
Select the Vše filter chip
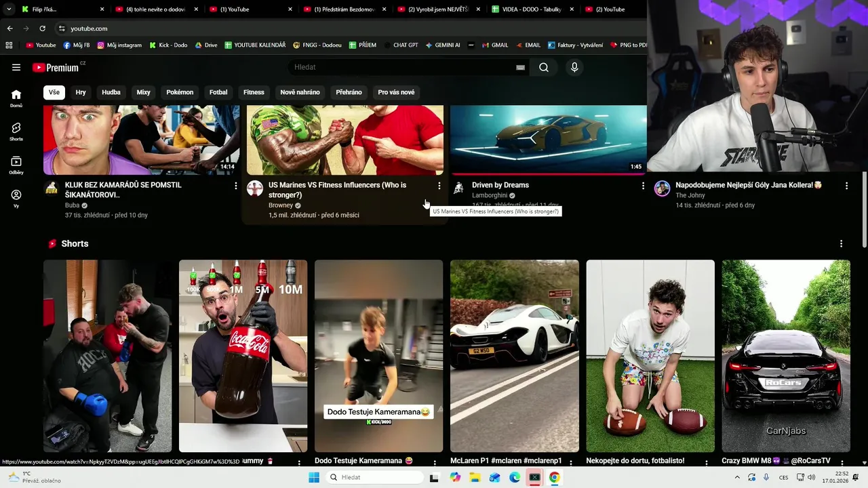click(x=54, y=92)
